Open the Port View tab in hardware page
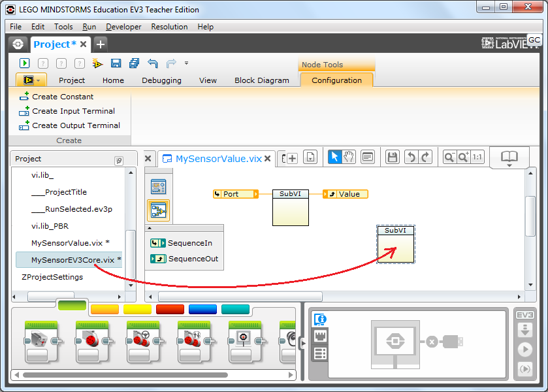548x392 pixels. pyautogui.click(x=320, y=336)
